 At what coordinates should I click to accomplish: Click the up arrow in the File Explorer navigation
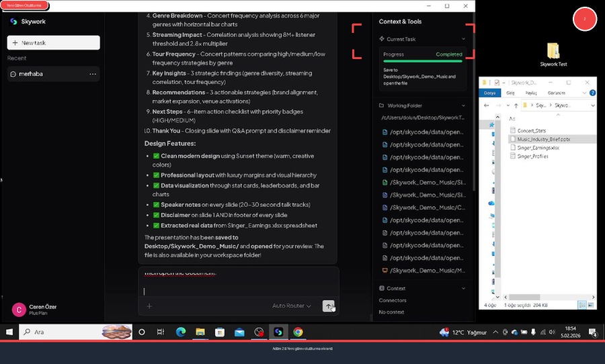click(x=516, y=105)
